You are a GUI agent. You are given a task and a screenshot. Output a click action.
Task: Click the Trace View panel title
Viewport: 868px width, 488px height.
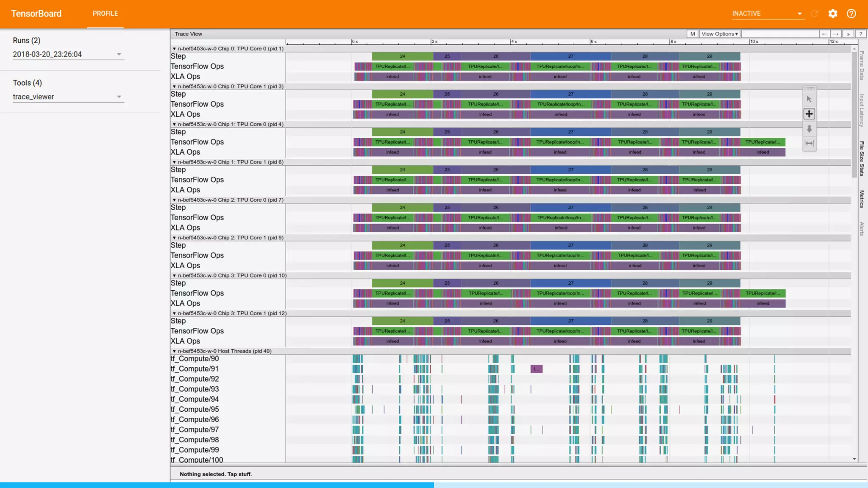(x=188, y=34)
